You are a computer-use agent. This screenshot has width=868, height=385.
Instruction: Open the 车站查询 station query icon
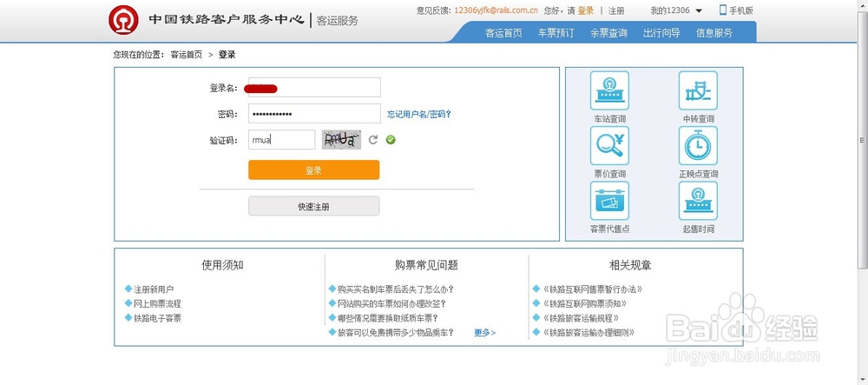point(609,90)
